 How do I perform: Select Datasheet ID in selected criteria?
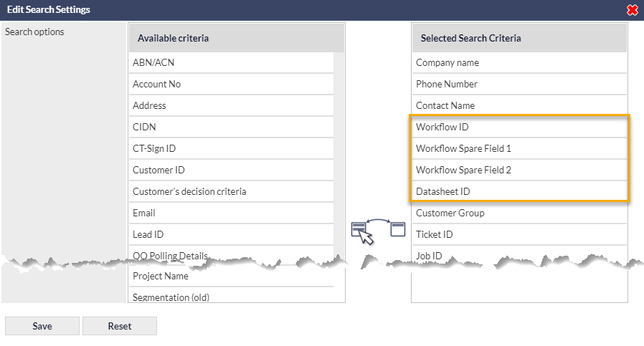519,191
